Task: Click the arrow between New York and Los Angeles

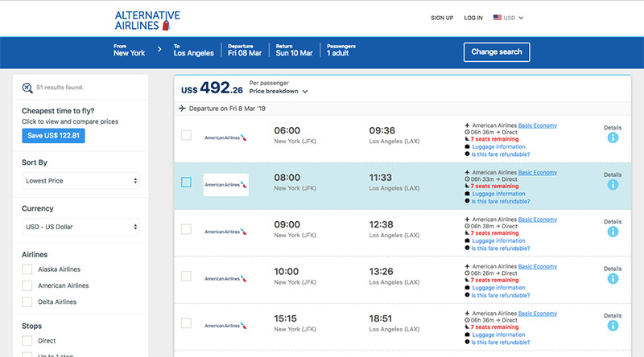Action: [159, 49]
